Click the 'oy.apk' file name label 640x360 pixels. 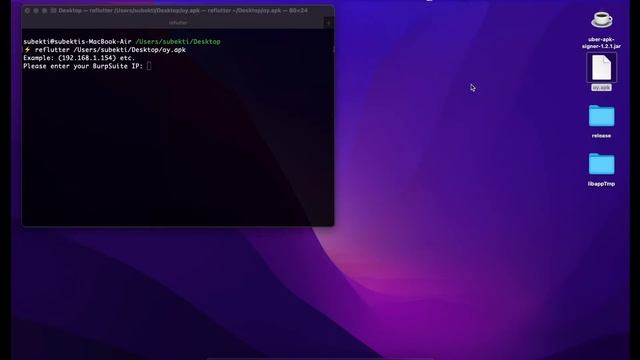click(x=602, y=87)
